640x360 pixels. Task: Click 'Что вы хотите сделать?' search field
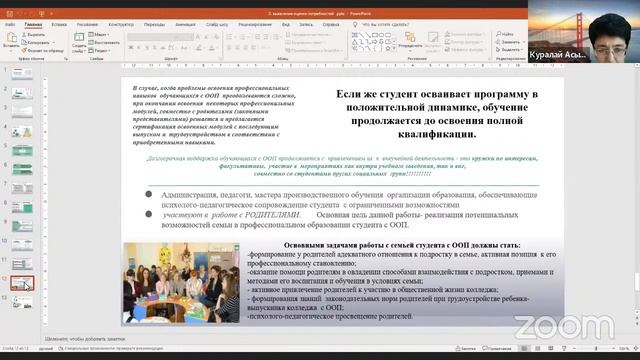(385, 24)
